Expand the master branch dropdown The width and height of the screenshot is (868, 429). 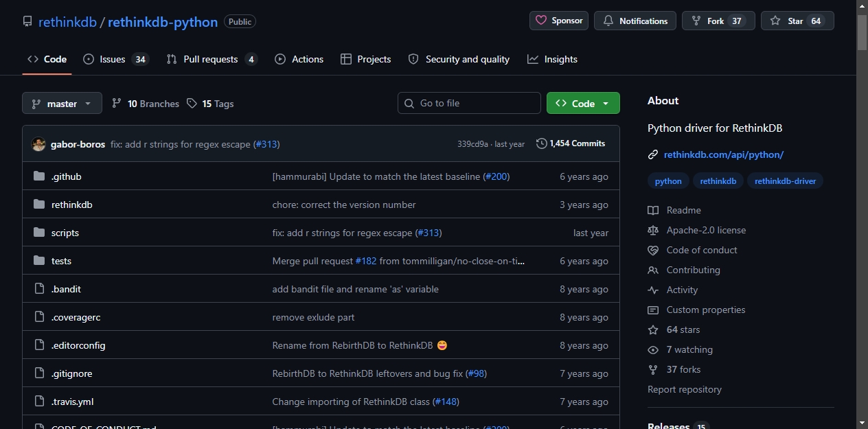coord(62,104)
